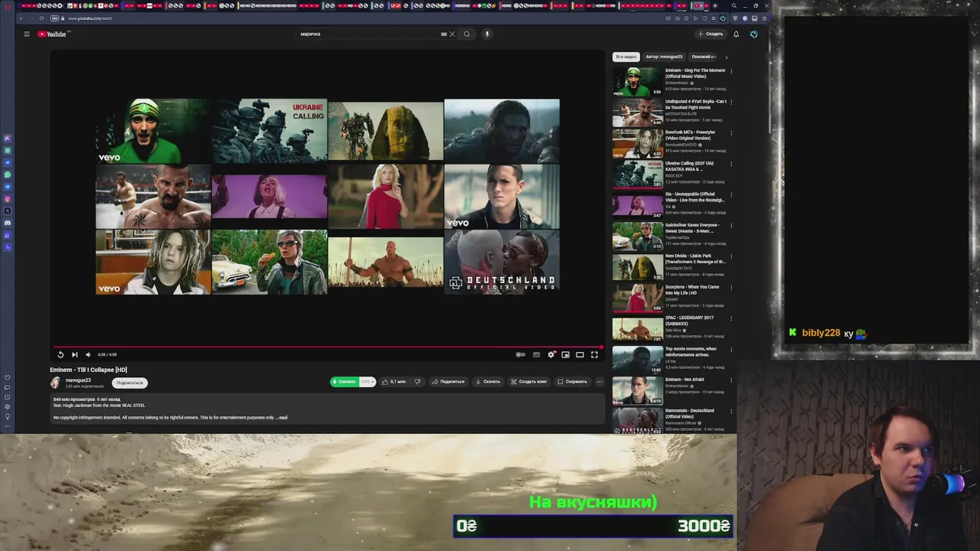Open options menu for 'Sing For The Moment'
This screenshot has width=980, height=551.
[x=731, y=71]
